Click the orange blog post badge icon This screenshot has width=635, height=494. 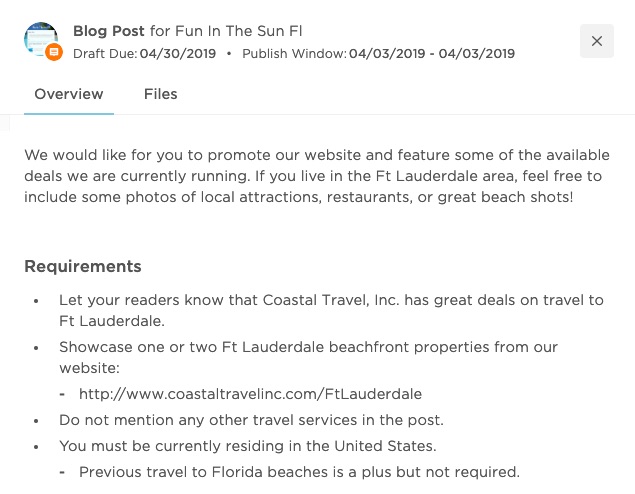pyautogui.click(x=54, y=52)
